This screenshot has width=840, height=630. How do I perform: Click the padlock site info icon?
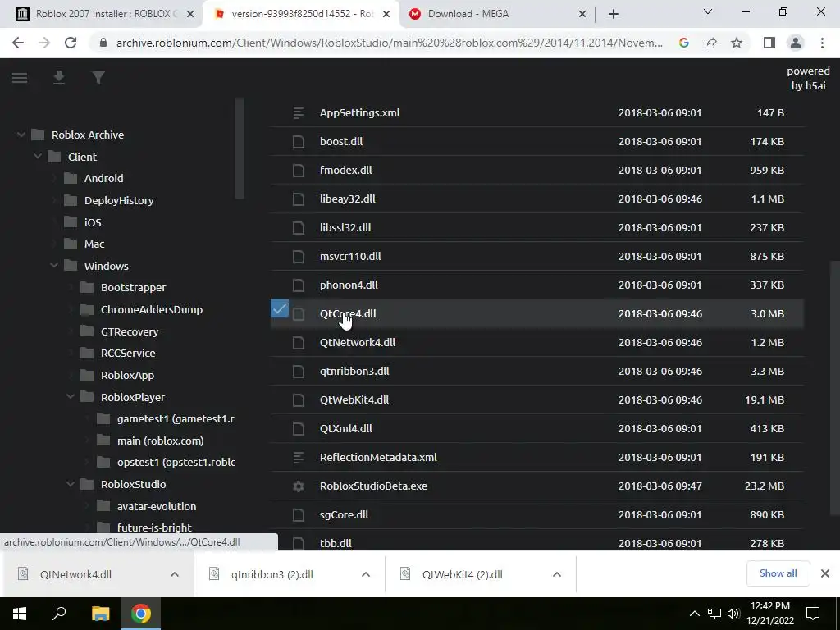tap(103, 43)
